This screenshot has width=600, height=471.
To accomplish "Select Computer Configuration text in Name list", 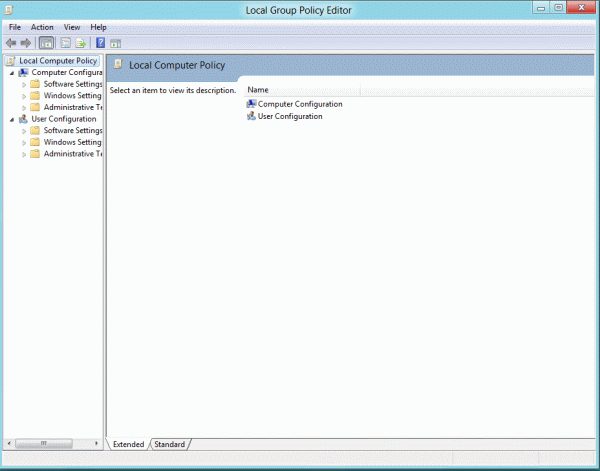I will (x=300, y=104).
